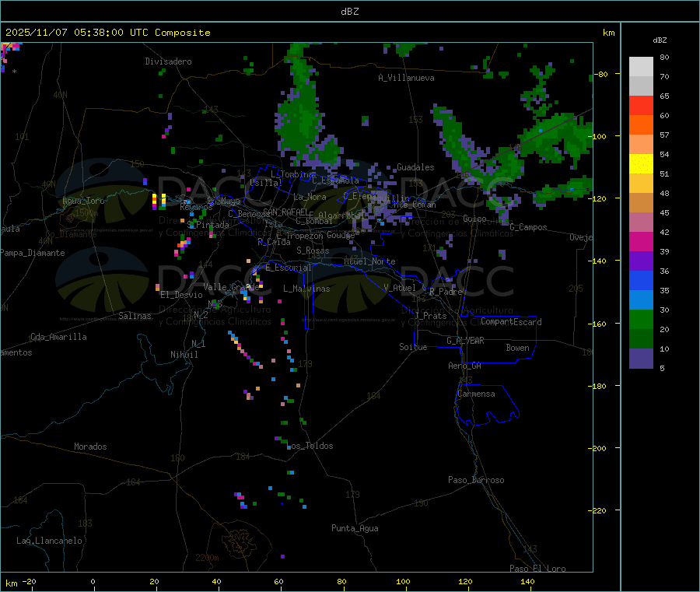Viewport: 700px width, 592px height.
Task: Click the Bowen place label
Action: (x=518, y=348)
